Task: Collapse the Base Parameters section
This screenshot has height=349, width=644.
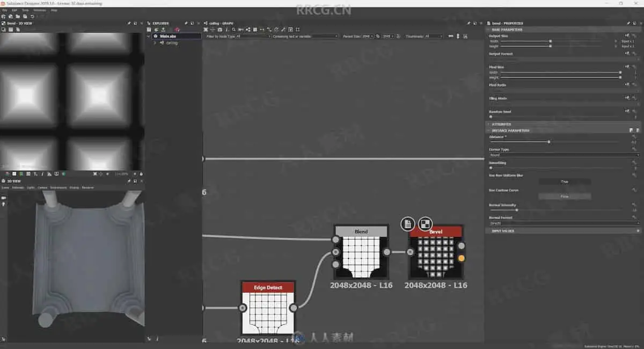Action: pos(563,30)
